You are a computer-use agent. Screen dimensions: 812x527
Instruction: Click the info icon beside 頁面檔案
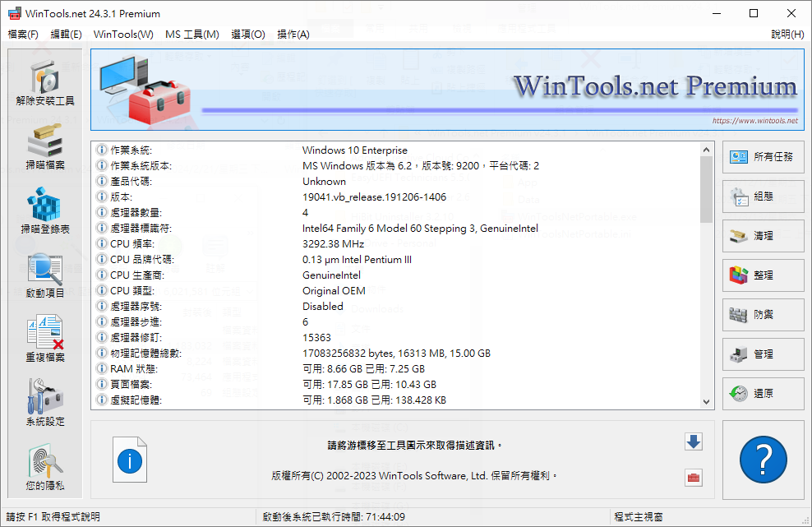(x=102, y=384)
